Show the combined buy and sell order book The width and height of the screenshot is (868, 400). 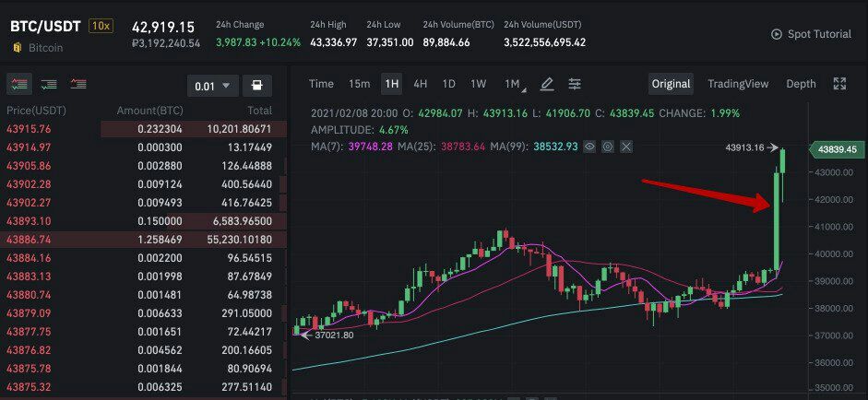click(x=18, y=84)
